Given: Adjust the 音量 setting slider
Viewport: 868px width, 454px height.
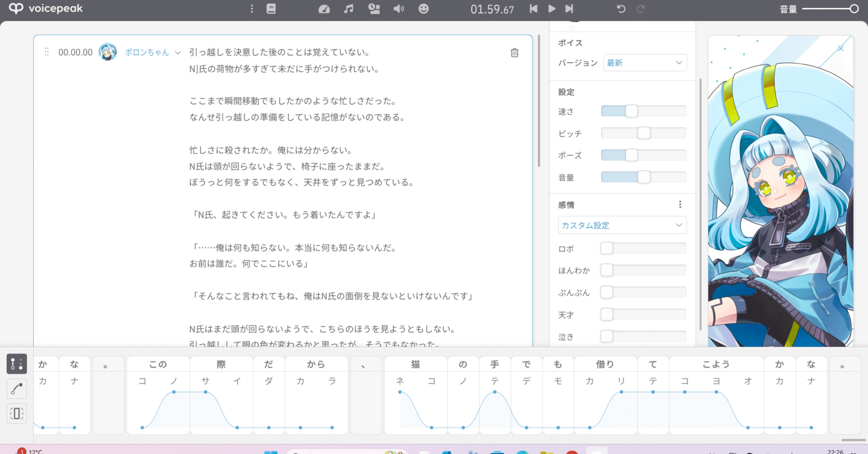Looking at the screenshot, I should (x=644, y=177).
